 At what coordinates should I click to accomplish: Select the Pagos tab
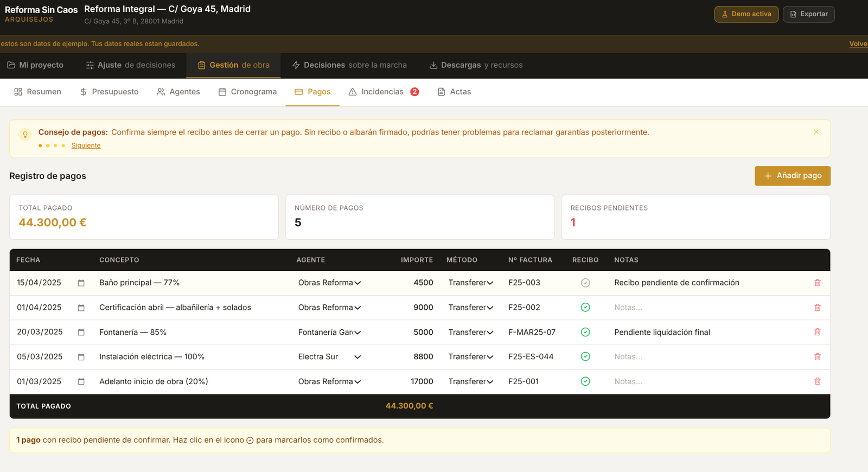click(312, 92)
